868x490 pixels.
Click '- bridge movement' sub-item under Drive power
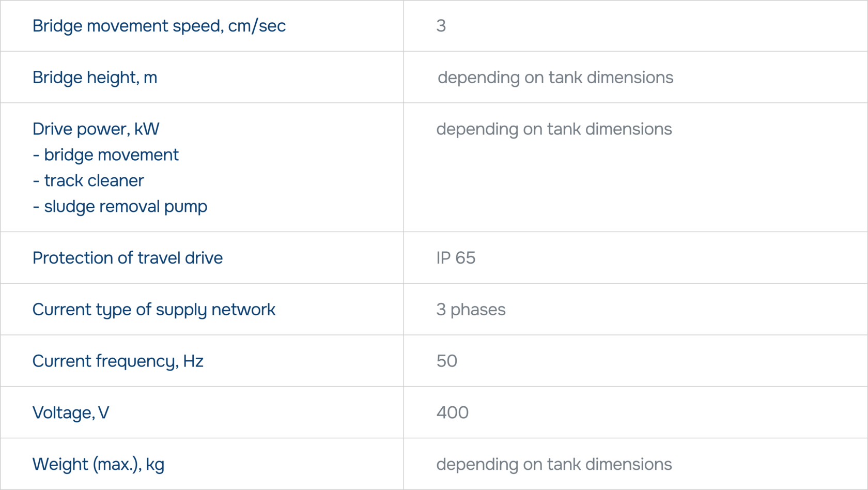[x=105, y=155]
